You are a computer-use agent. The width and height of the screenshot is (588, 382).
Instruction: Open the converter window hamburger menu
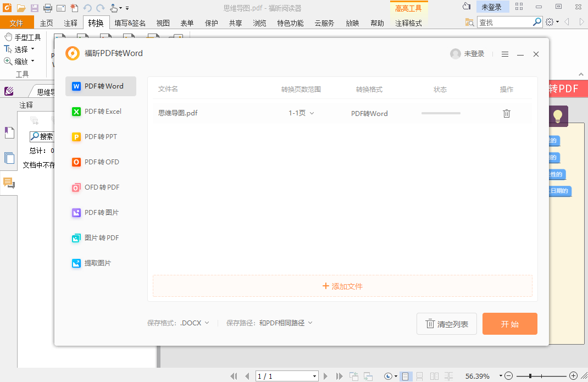[505, 53]
